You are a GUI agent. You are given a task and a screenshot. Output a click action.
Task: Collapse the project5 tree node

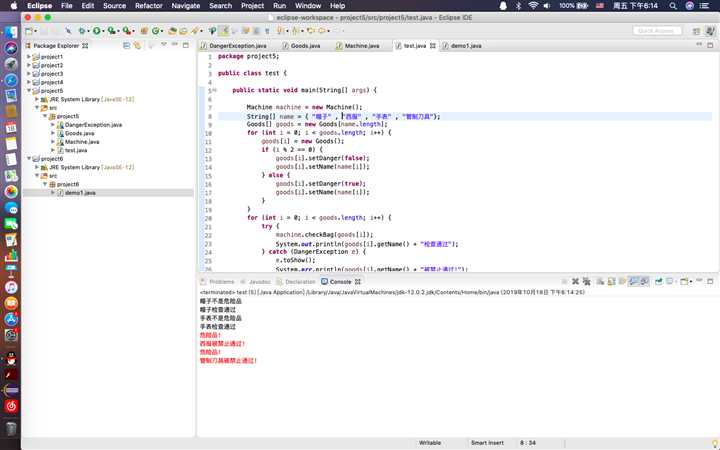pyautogui.click(x=28, y=90)
